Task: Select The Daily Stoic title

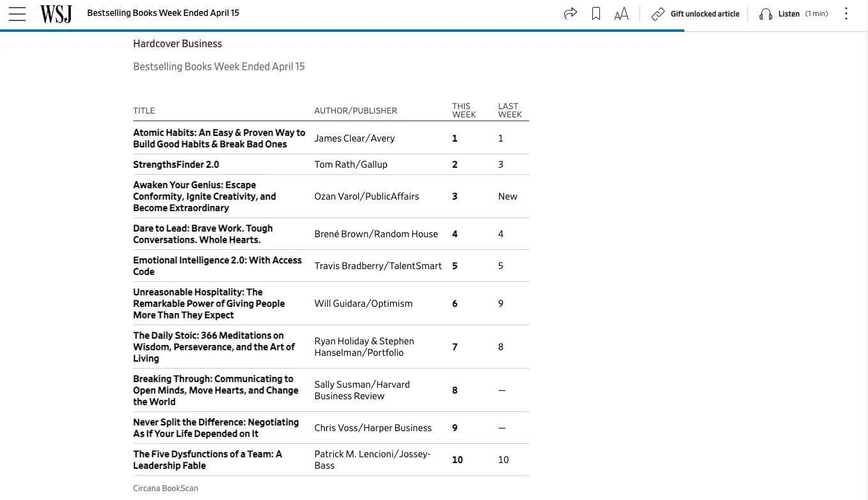Action: point(214,347)
